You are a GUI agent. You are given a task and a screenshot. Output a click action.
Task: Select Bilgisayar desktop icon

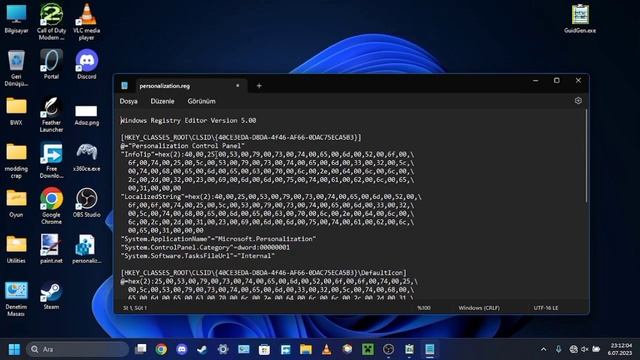tap(16, 19)
